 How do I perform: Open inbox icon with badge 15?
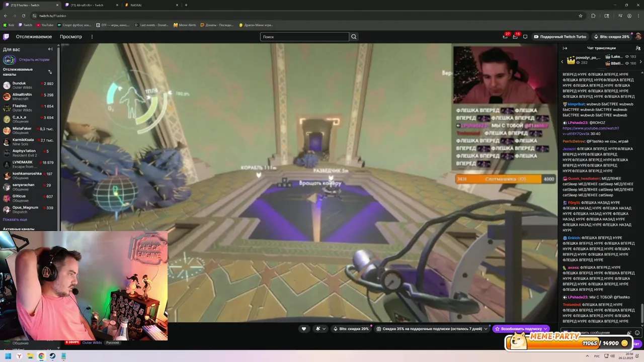tap(515, 36)
